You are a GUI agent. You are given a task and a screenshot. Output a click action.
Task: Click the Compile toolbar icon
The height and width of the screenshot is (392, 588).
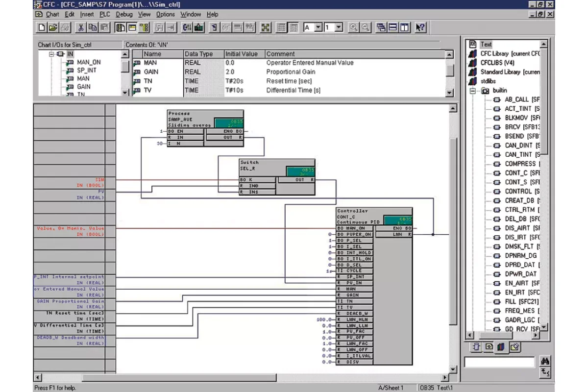(x=187, y=28)
